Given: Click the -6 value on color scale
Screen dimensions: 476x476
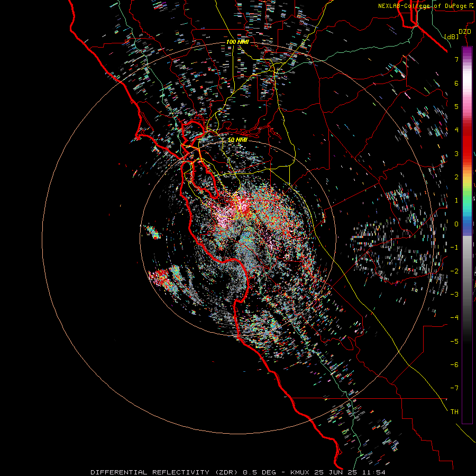Looking at the screenshot, I should pyautogui.click(x=454, y=365).
